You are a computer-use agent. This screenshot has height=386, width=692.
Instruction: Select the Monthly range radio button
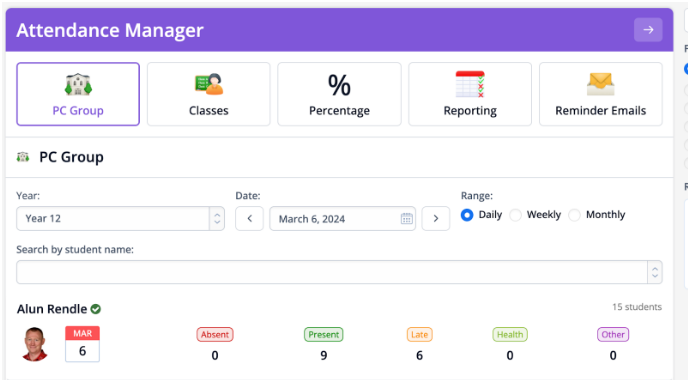[574, 215]
